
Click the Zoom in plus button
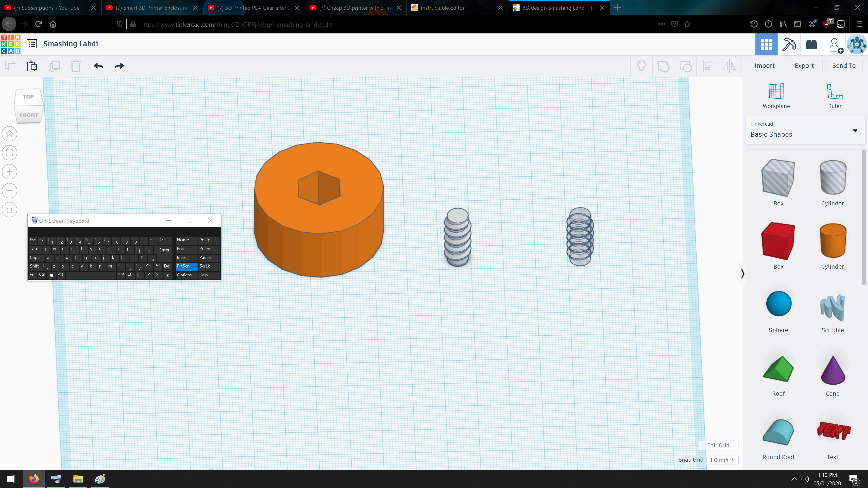[9, 172]
